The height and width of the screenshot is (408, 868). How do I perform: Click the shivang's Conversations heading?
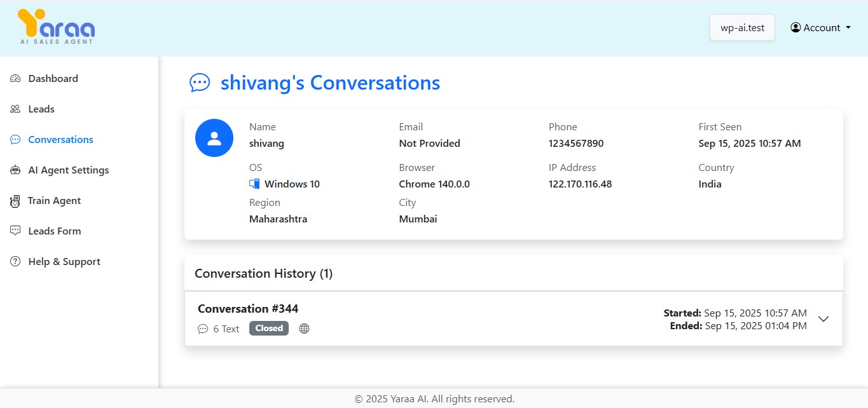tap(330, 83)
